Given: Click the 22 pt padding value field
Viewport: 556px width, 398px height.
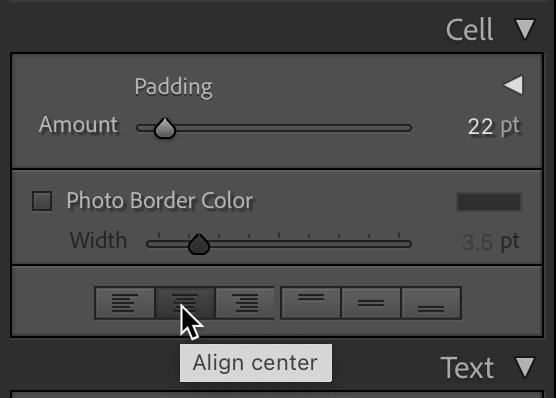Looking at the screenshot, I should coord(494,126).
